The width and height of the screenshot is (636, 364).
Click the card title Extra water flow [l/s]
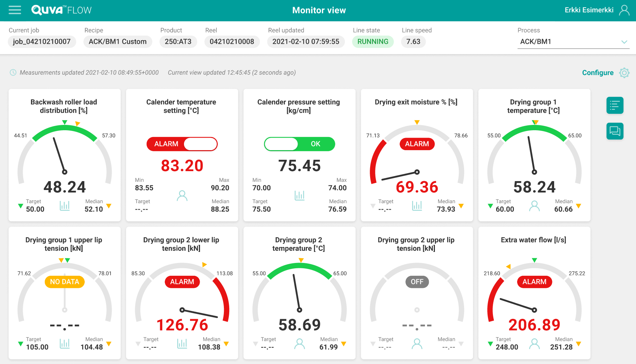click(x=533, y=240)
